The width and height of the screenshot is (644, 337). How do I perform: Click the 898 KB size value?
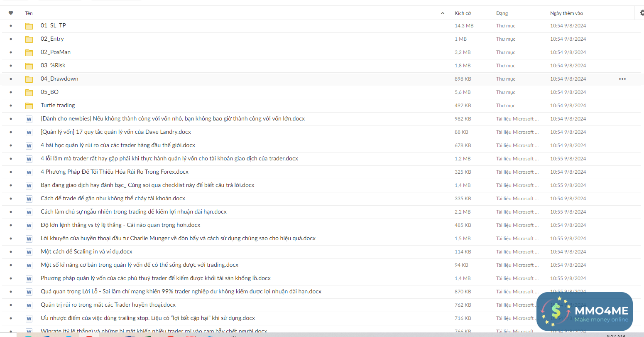tap(463, 79)
